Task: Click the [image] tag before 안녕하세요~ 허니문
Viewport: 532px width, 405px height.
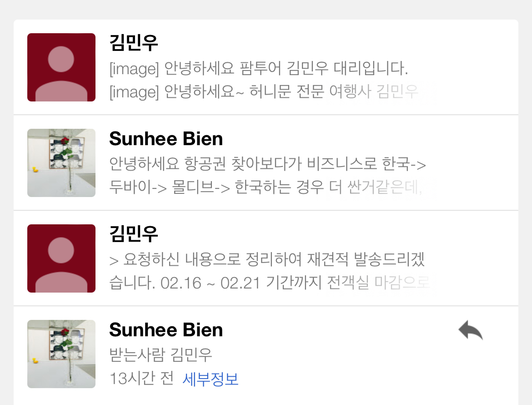Action: tap(134, 92)
